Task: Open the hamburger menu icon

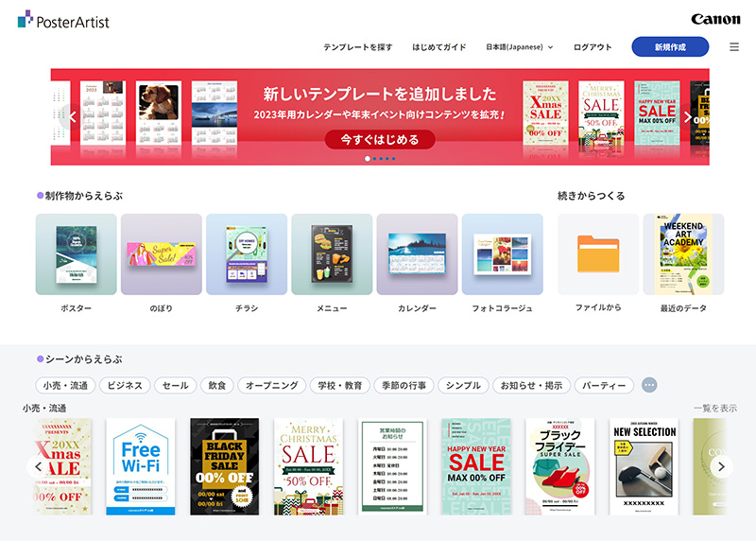Action: click(x=734, y=46)
